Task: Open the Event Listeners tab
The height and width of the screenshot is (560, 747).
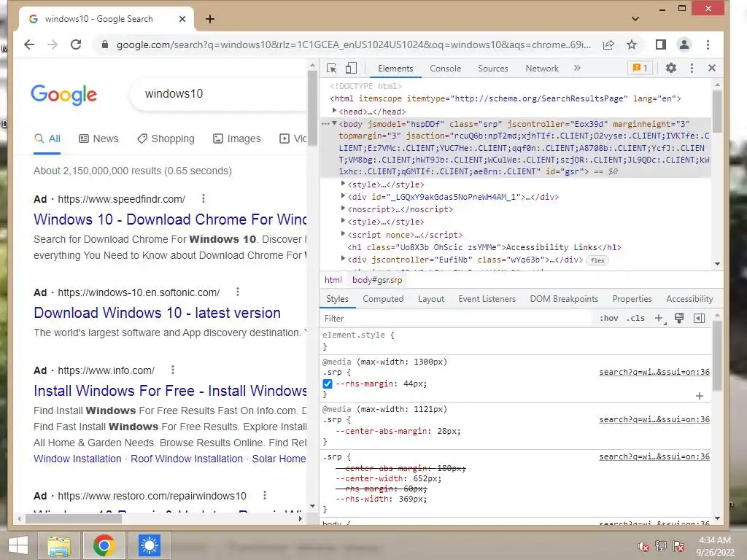Action: coord(487,299)
